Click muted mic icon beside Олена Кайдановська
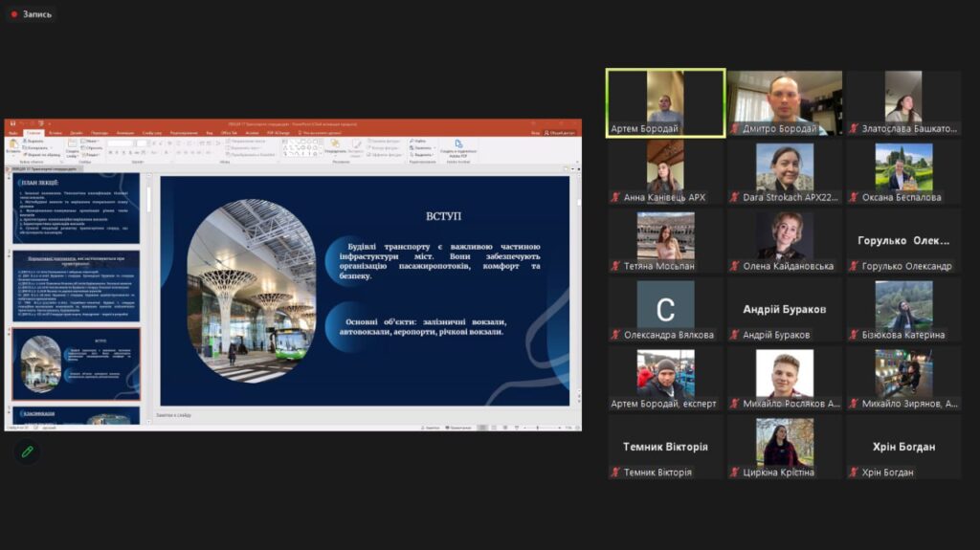The image size is (980, 550). coord(735,267)
